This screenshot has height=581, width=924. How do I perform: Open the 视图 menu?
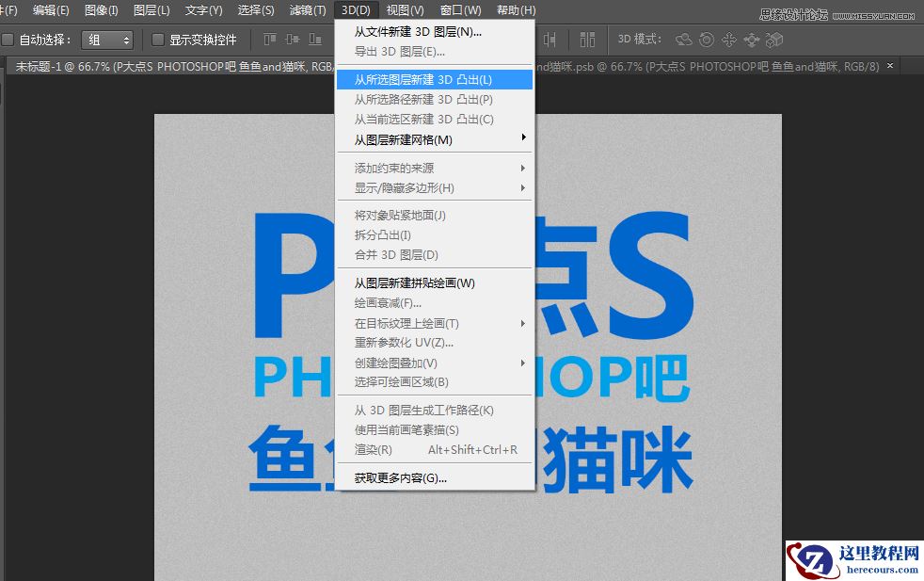tap(404, 10)
